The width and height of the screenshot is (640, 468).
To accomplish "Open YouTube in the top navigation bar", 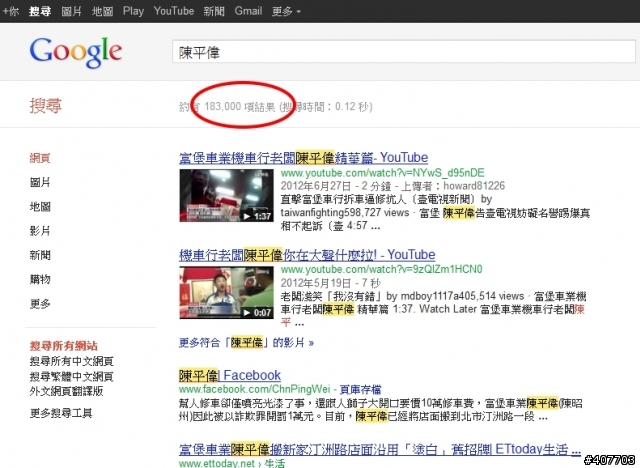I will coord(174,11).
